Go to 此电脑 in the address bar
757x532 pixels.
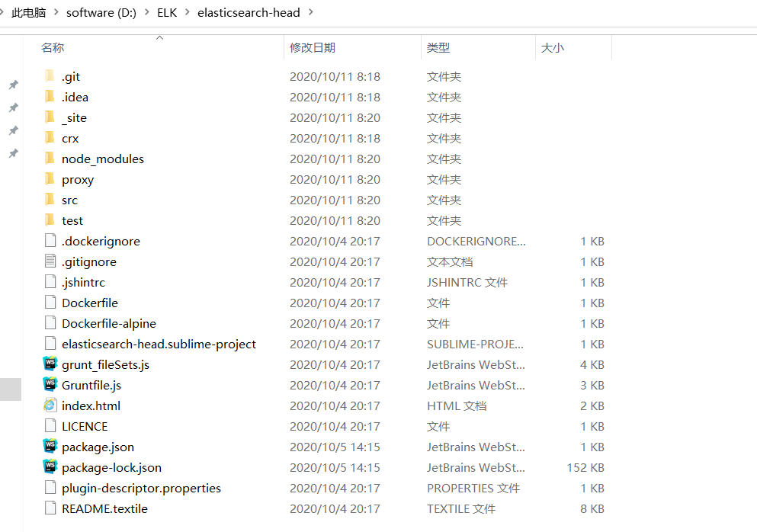[28, 12]
